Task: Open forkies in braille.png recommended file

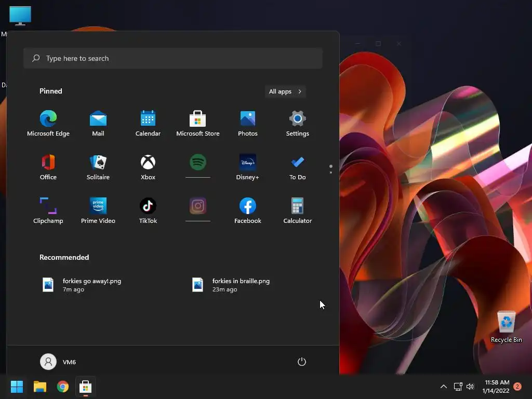Action: (x=231, y=285)
